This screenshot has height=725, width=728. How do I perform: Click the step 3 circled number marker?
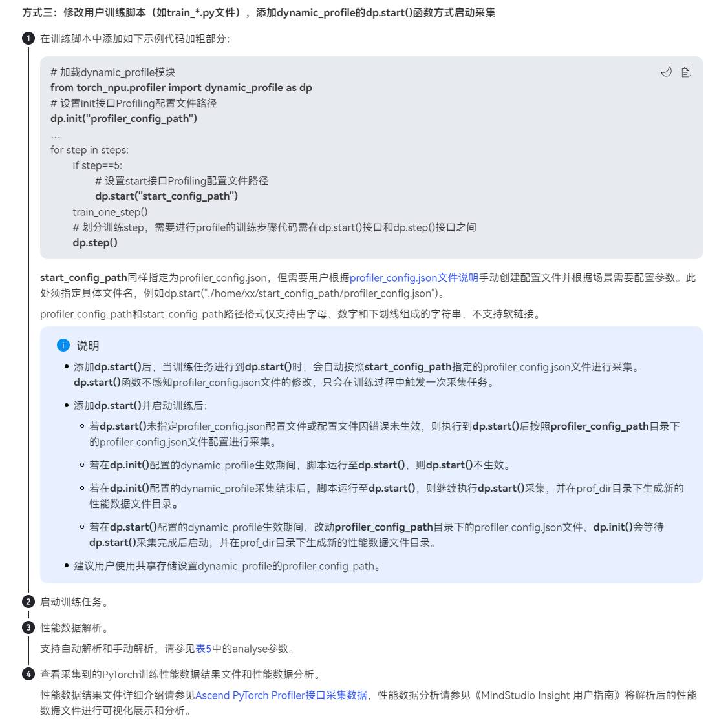(28, 627)
